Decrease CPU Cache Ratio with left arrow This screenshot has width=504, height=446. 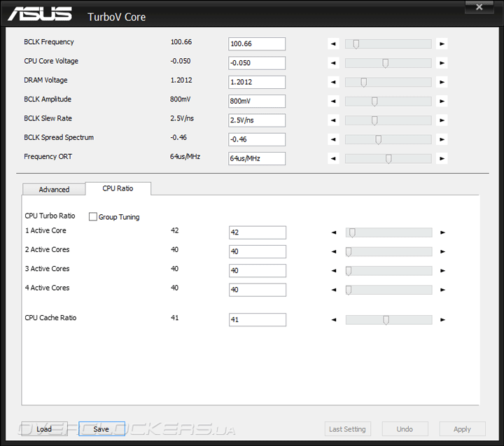point(334,320)
